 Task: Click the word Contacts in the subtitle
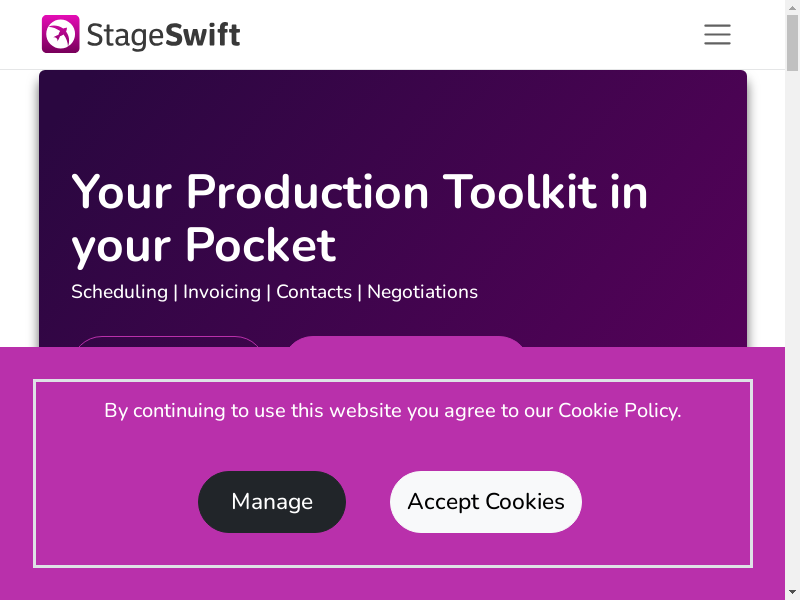314,292
